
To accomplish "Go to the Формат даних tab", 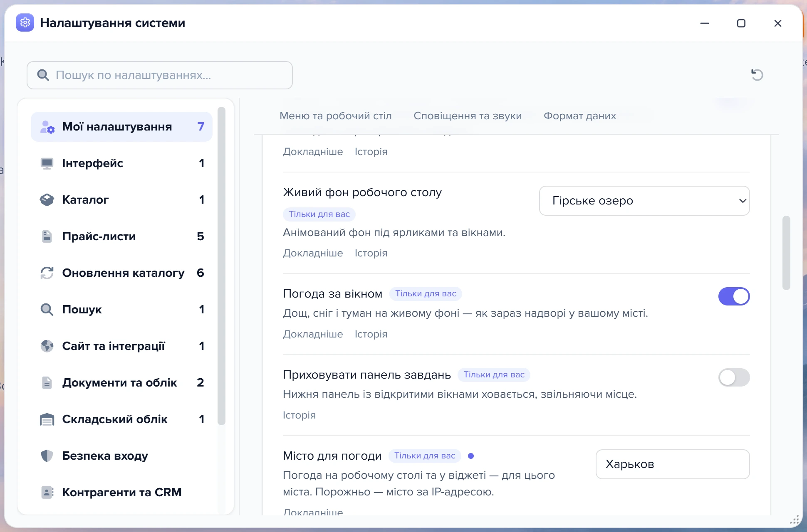I will pos(580,116).
